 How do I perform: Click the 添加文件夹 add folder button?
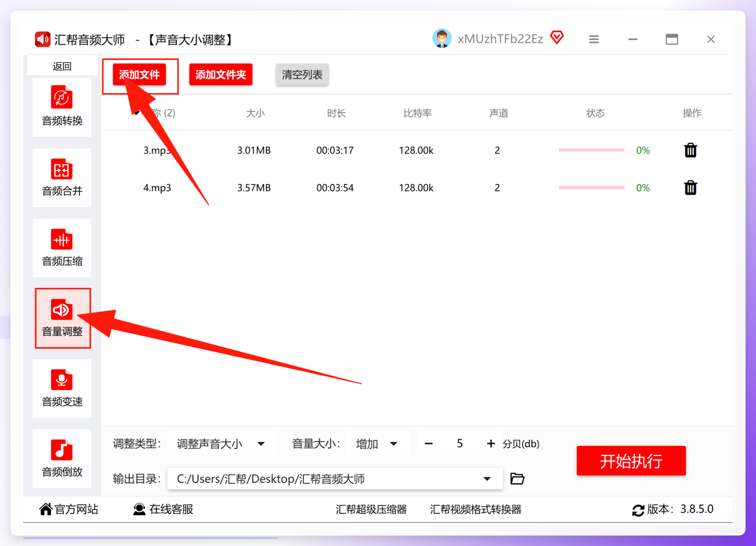(221, 75)
